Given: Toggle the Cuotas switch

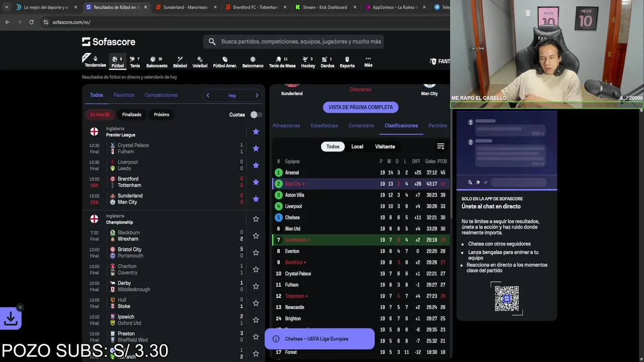Looking at the screenshot, I should click(256, 115).
